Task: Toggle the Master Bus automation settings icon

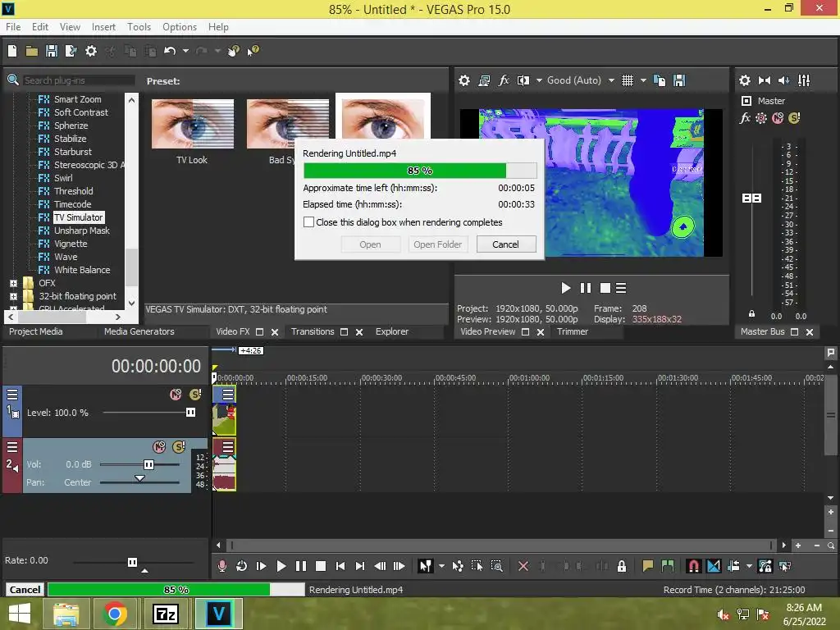Action: click(760, 118)
